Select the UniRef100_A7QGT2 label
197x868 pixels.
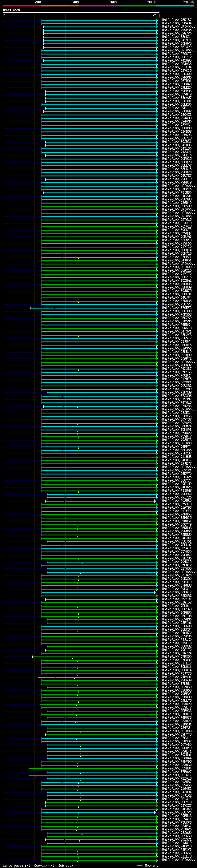click(176, 54)
